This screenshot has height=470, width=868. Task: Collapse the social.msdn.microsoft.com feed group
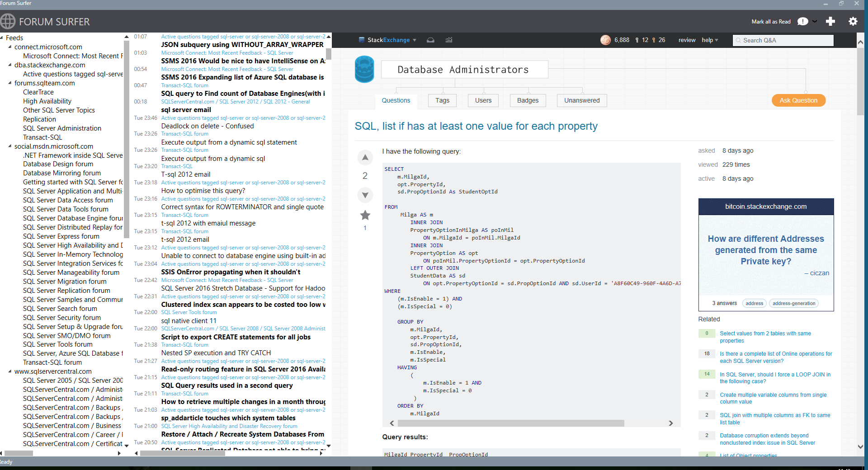(10, 146)
